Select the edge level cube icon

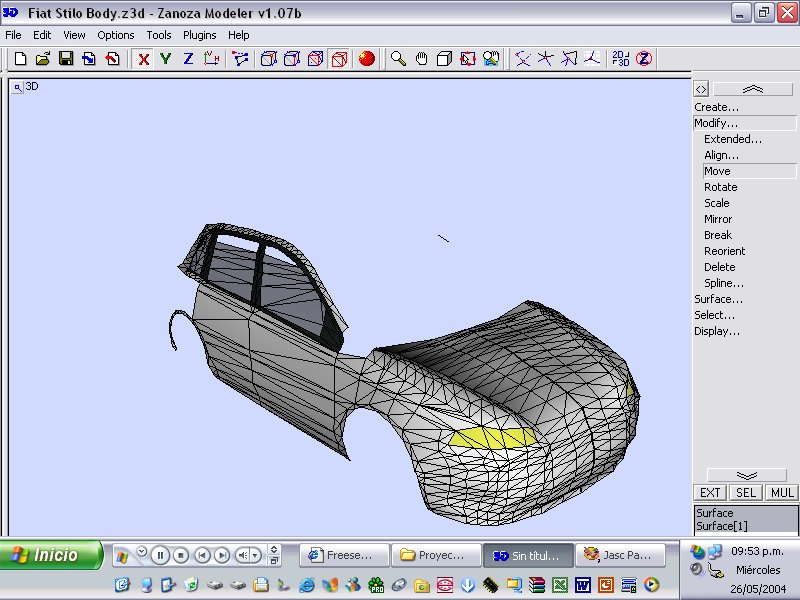[292, 59]
